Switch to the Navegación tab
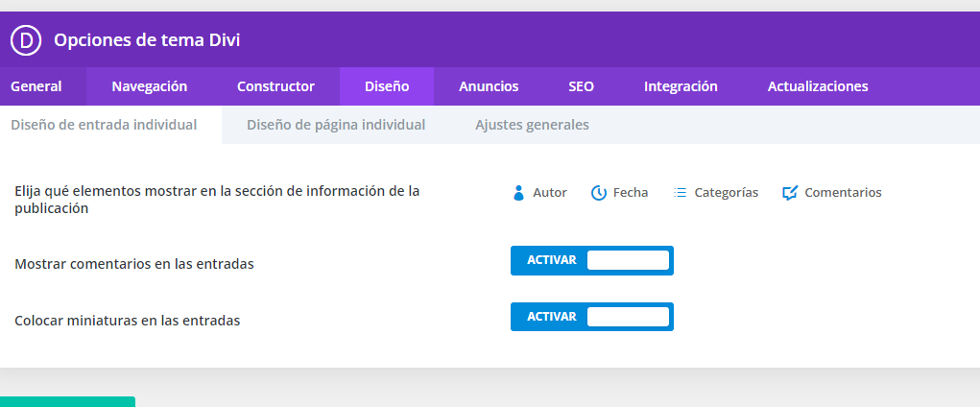The width and height of the screenshot is (980, 407). click(x=150, y=86)
